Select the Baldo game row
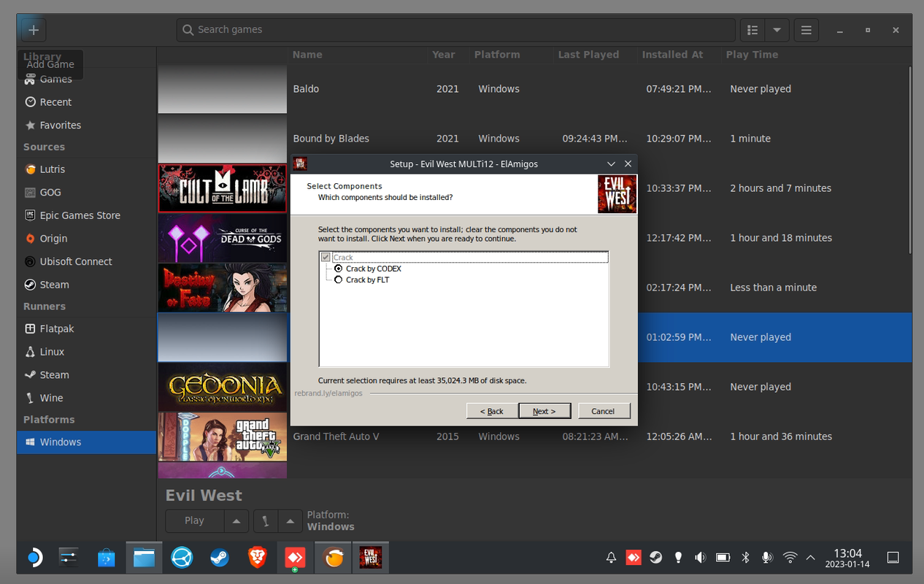The height and width of the screenshot is (584, 924). [534, 89]
